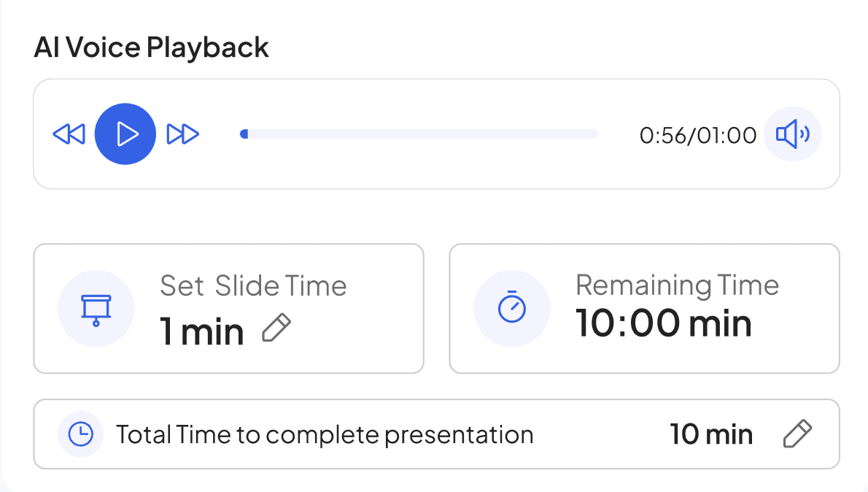Click the Remaining Time label
This screenshot has width=868, height=492.
coord(677,286)
